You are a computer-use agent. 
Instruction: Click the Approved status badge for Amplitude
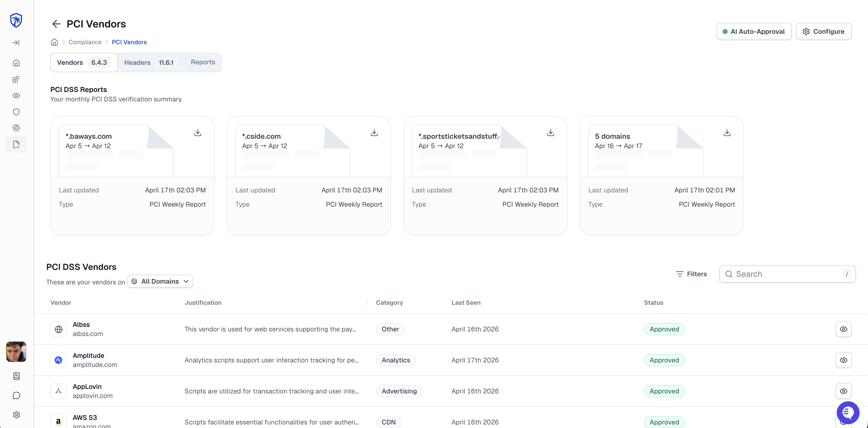tap(664, 360)
